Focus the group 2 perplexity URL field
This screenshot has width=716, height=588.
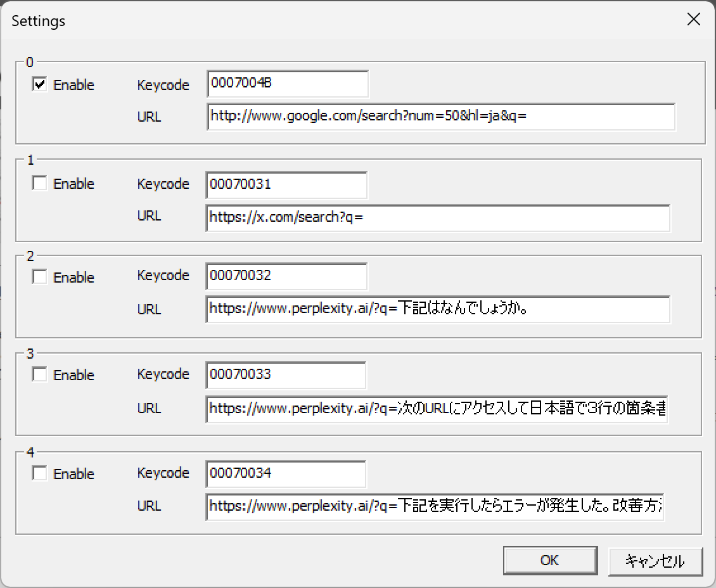point(438,309)
